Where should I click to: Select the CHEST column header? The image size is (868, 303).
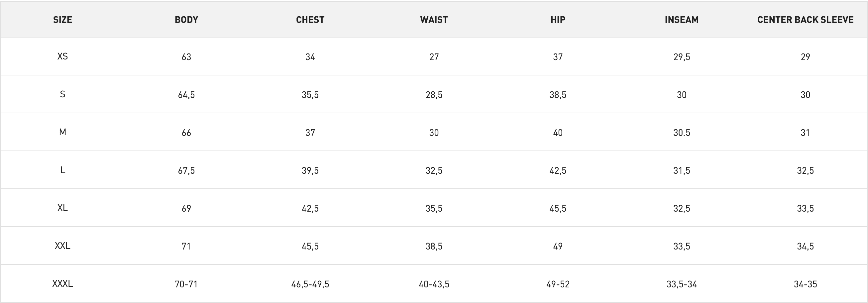[x=310, y=20]
